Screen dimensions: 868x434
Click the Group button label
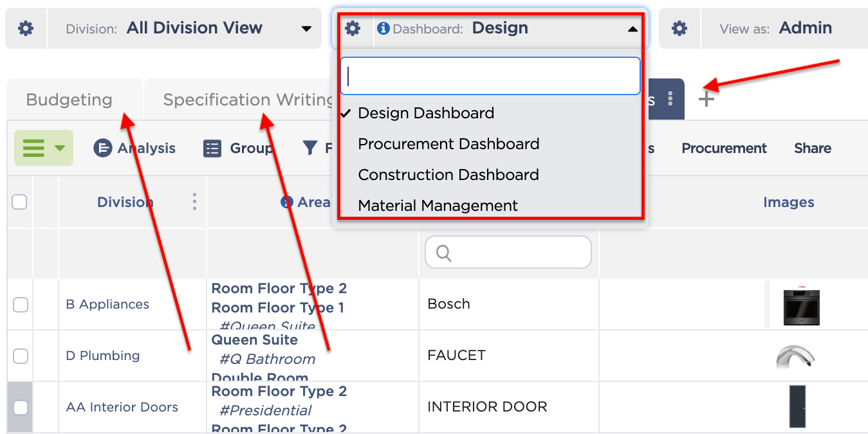tap(252, 149)
